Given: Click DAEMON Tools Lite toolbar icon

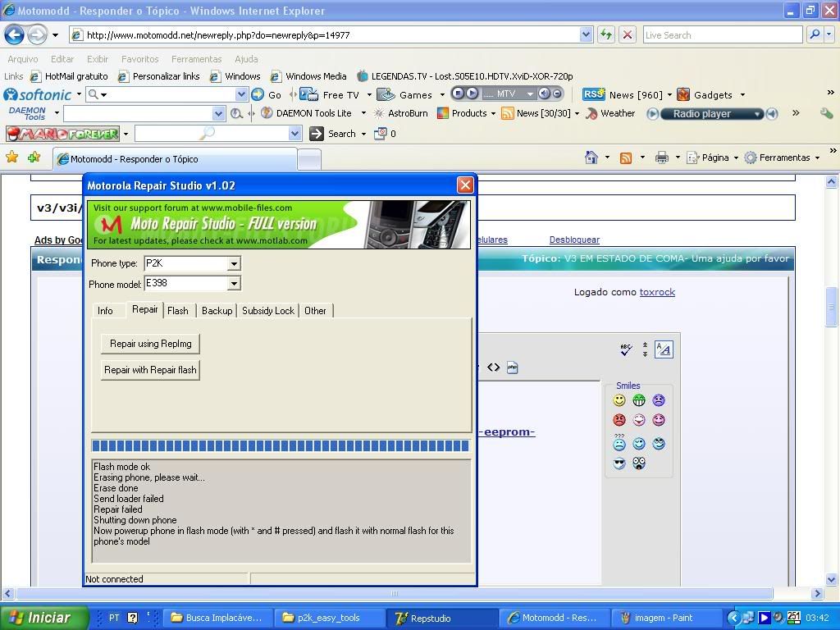Looking at the screenshot, I should (267, 113).
